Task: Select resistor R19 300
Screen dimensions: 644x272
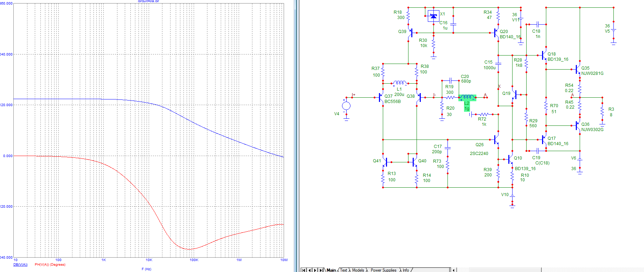Action: (450, 97)
